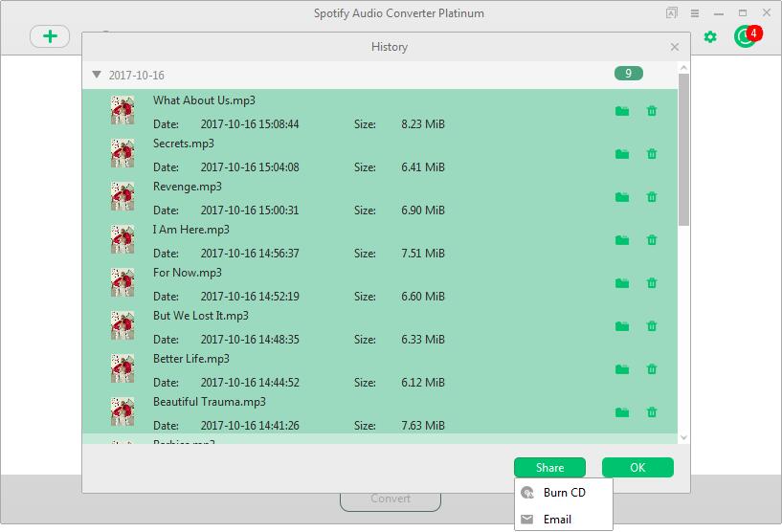The image size is (782, 532).
Task: Select the Beautiful Trauma.mp3 file name
Action: pyautogui.click(x=209, y=402)
